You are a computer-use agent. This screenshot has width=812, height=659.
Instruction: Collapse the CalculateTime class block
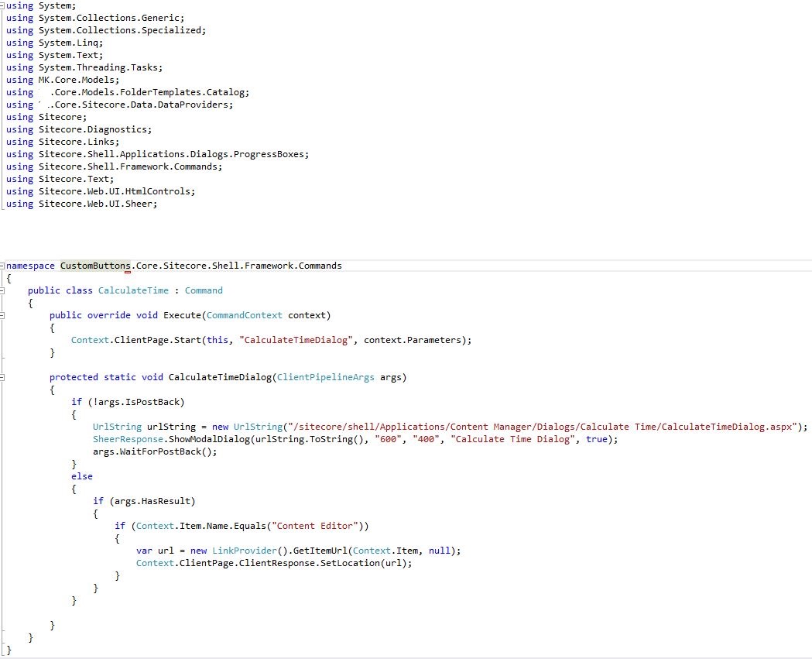[x=2, y=290]
